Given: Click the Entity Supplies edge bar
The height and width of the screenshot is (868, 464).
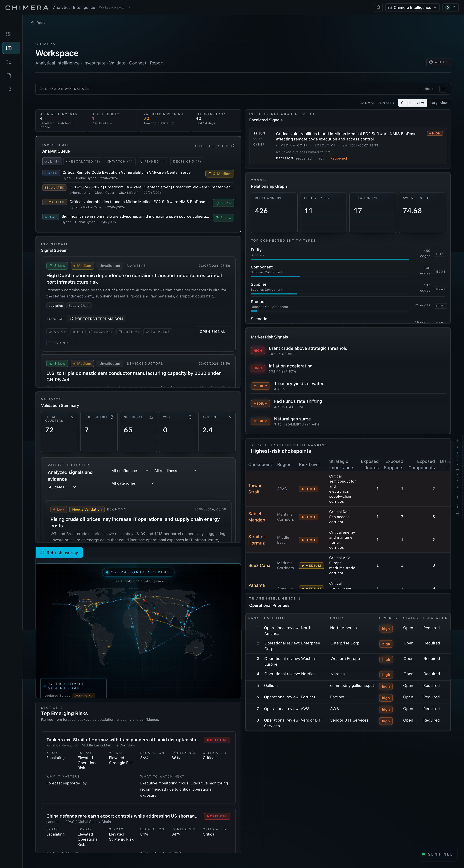Looking at the screenshot, I should [329, 259].
